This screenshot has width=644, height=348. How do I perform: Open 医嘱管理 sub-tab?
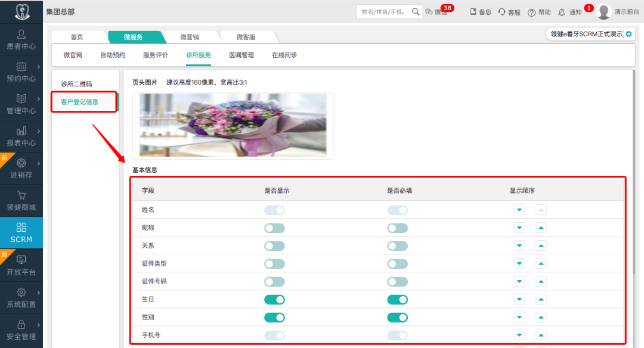241,55
